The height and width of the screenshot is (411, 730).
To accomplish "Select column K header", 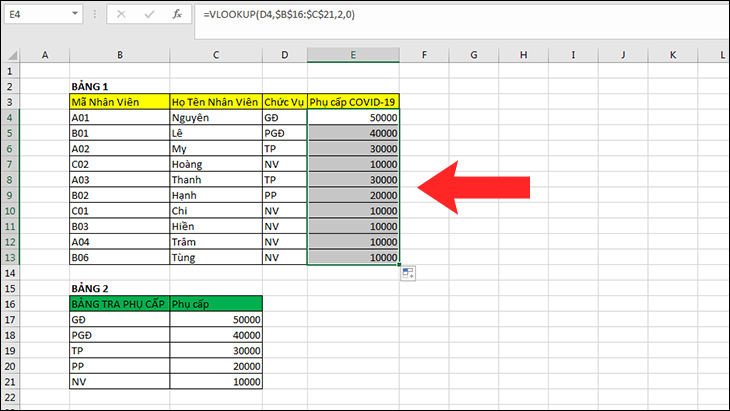I will click(673, 55).
